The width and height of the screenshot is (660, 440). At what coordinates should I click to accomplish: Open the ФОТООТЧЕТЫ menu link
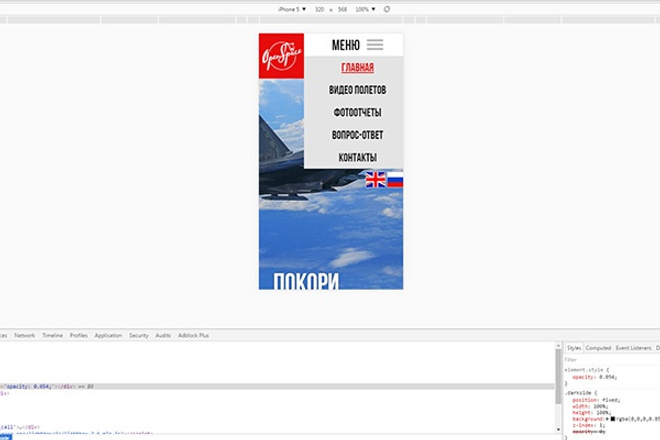pos(357,113)
